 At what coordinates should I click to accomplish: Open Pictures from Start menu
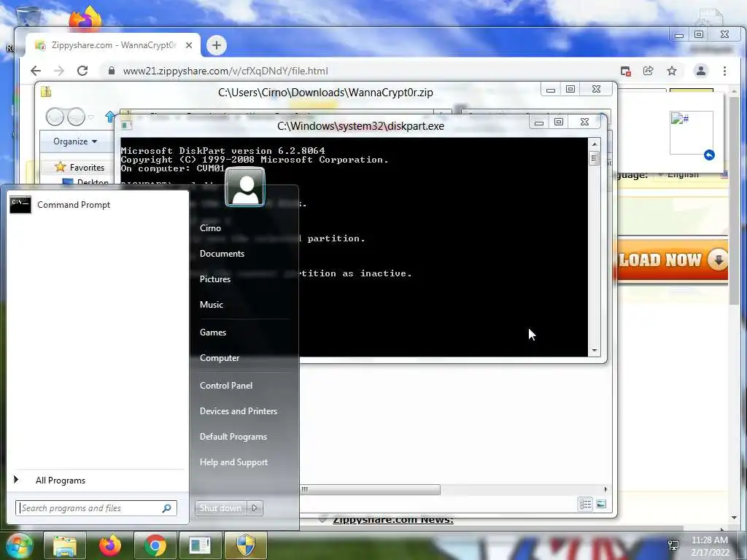[215, 279]
